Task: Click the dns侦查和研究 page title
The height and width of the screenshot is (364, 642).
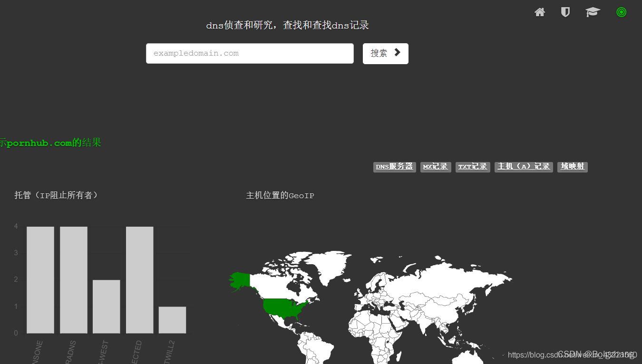Action: pyautogui.click(x=287, y=25)
